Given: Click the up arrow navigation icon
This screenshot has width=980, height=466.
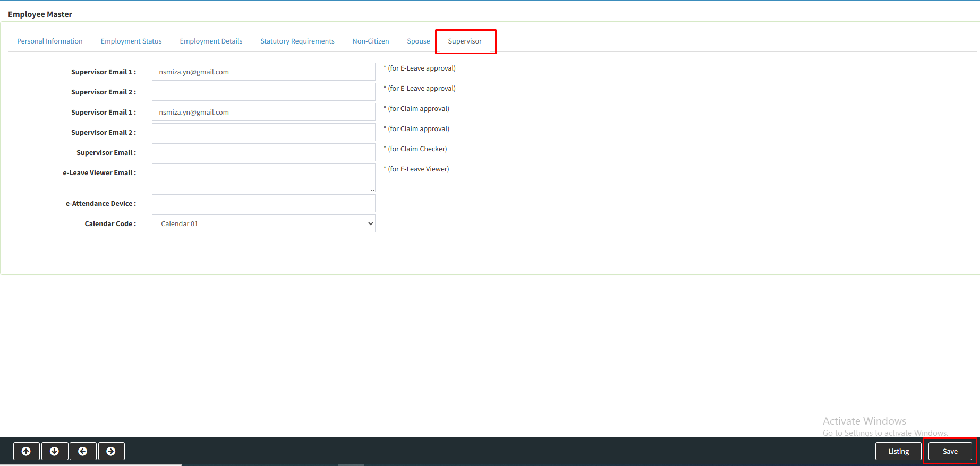Looking at the screenshot, I should 26,451.
